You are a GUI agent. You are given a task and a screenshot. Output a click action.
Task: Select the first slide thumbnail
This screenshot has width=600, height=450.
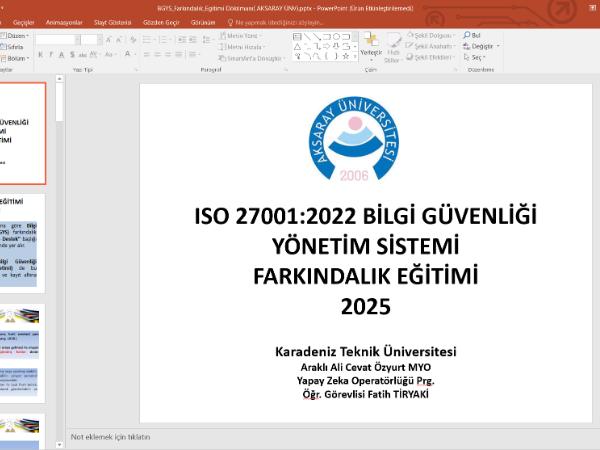pos(23,133)
